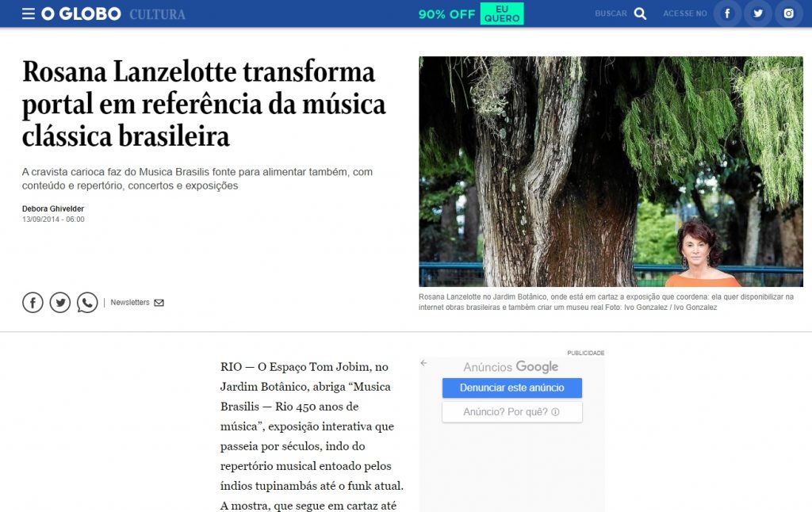Click the ACESSE NO label
The width and height of the screenshot is (812, 512).
pos(684,13)
